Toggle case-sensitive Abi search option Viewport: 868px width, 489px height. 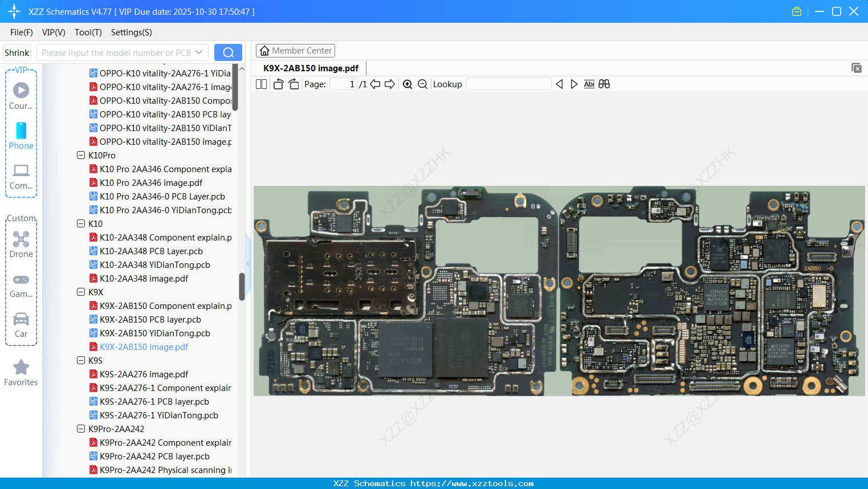coord(589,84)
